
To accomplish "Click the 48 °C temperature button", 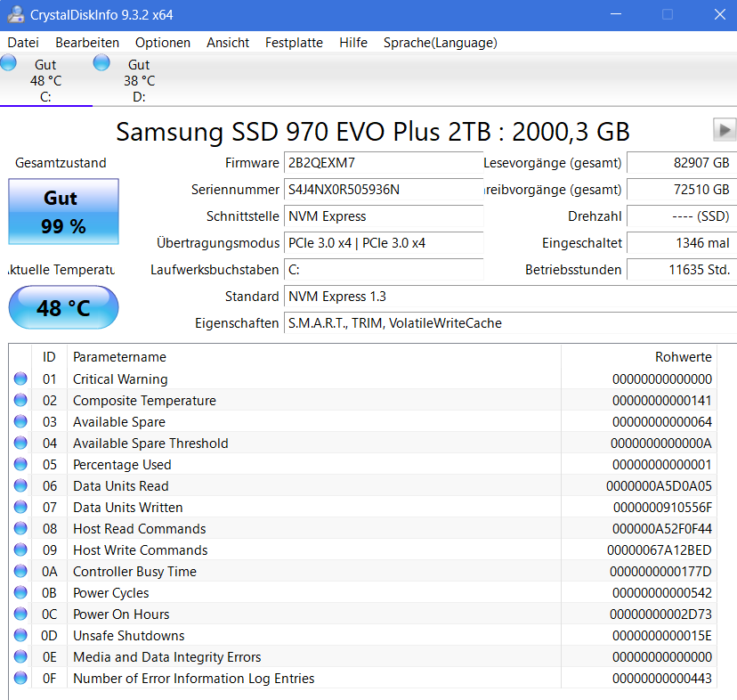I will [x=63, y=307].
